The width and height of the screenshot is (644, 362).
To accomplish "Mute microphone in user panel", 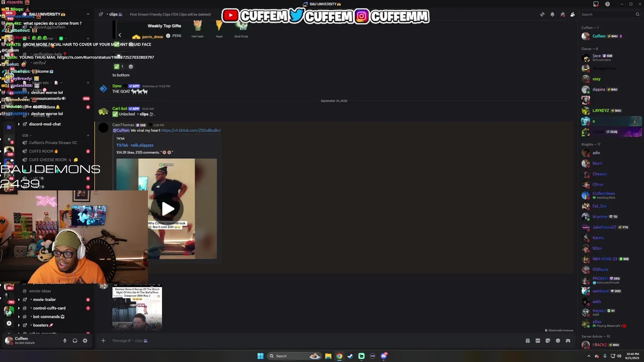I will 64,341.
